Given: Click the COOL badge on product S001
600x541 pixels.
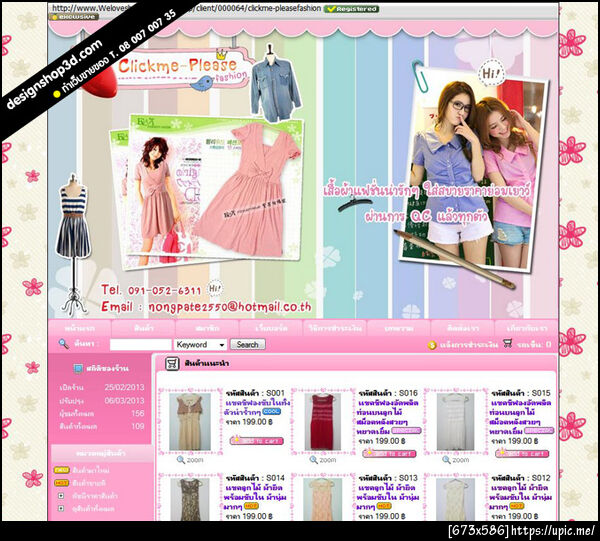Looking at the screenshot, I should (x=272, y=412).
